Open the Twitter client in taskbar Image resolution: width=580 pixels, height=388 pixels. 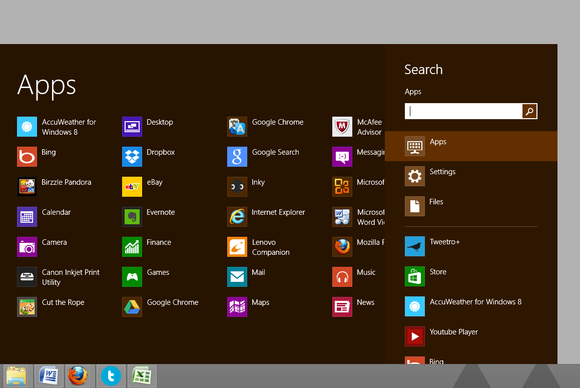pos(111,376)
